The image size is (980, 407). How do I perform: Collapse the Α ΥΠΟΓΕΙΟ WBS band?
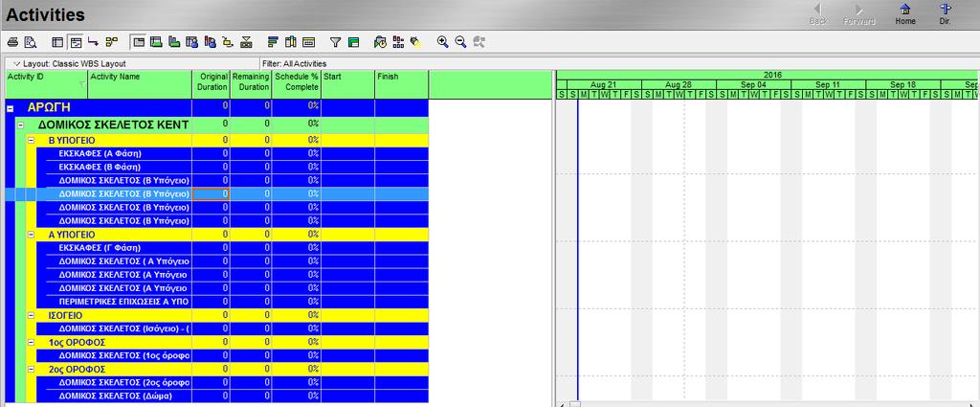pyautogui.click(x=30, y=235)
